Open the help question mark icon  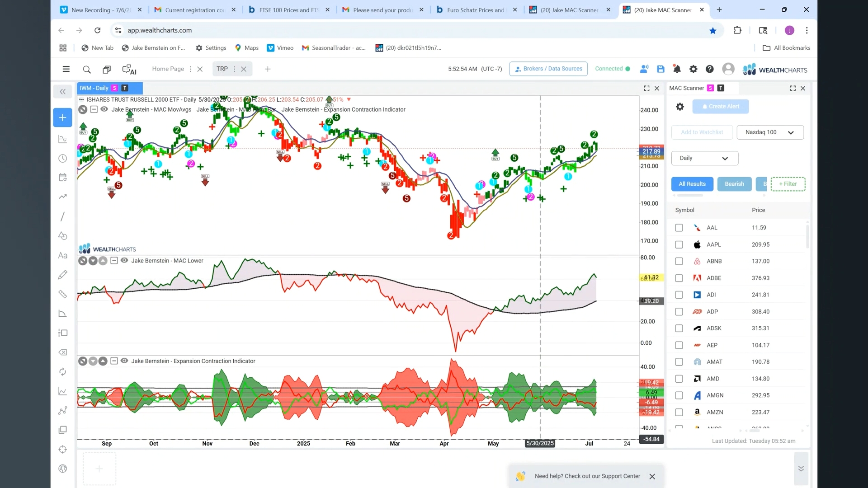click(710, 69)
